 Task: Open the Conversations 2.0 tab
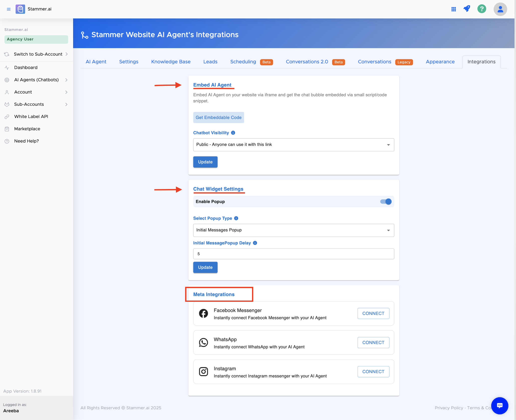coord(315,62)
